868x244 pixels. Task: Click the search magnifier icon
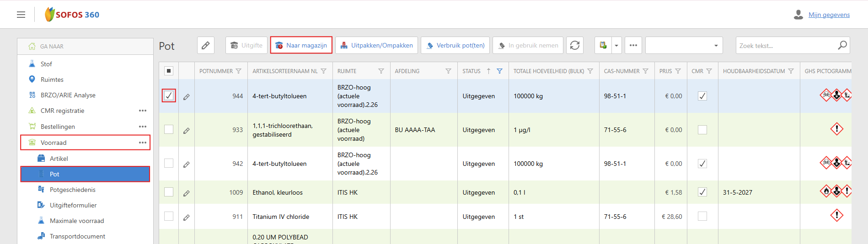pos(842,45)
